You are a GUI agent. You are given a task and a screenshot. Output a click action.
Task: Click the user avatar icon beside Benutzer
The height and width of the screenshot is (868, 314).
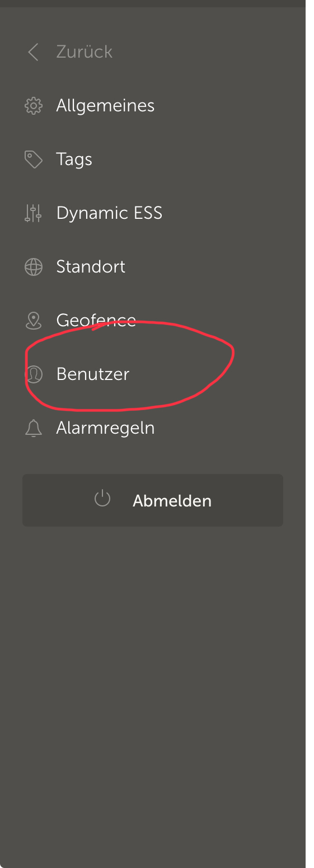pyautogui.click(x=34, y=374)
